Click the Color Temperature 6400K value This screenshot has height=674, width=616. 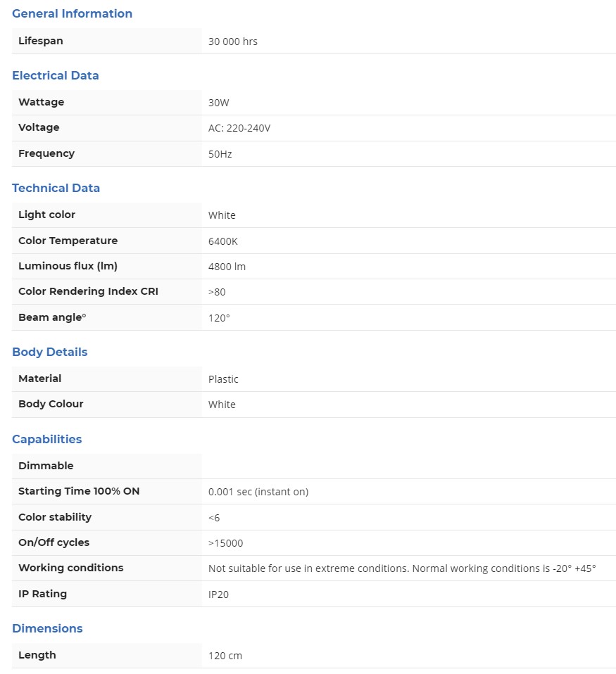coord(223,241)
